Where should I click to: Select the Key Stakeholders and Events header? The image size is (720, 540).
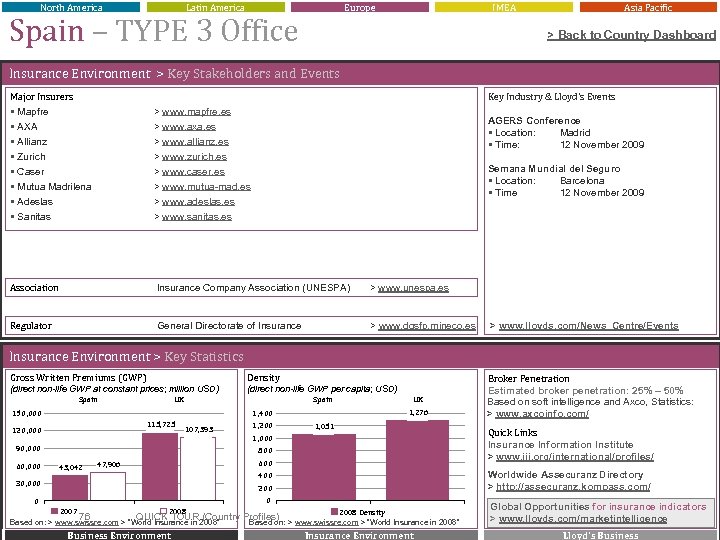point(253,73)
